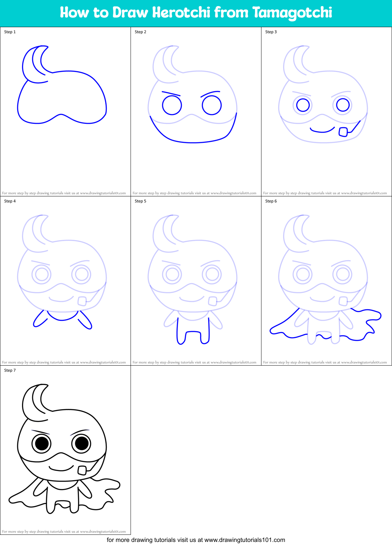Click the Step 6 panel's footer website text
Screen dimensions: 392x545
[325, 362]
